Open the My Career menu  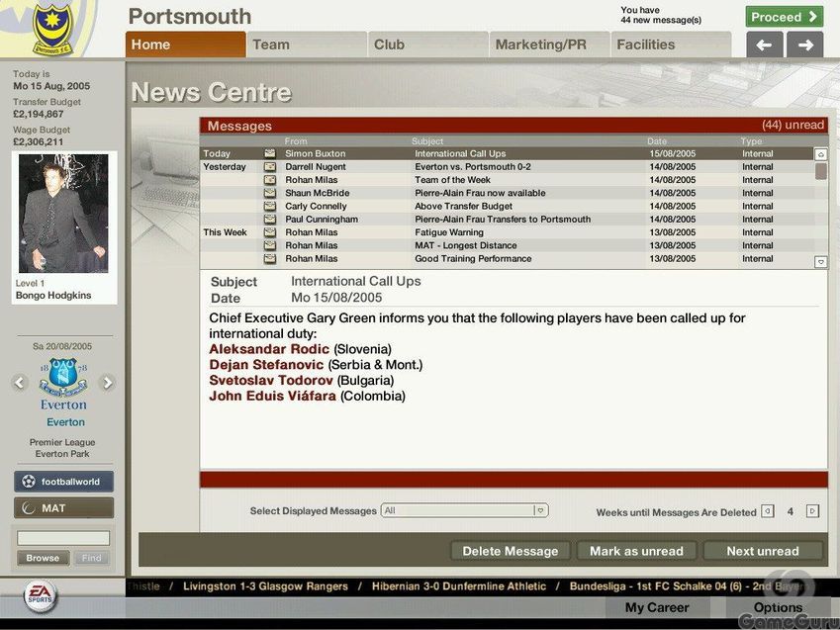(657, 607)
